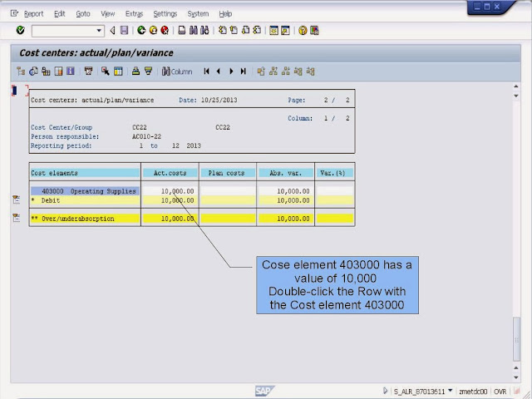The image size is (532, 399).
Task: Click the red Cancel icon
Action: coord(165,31)
